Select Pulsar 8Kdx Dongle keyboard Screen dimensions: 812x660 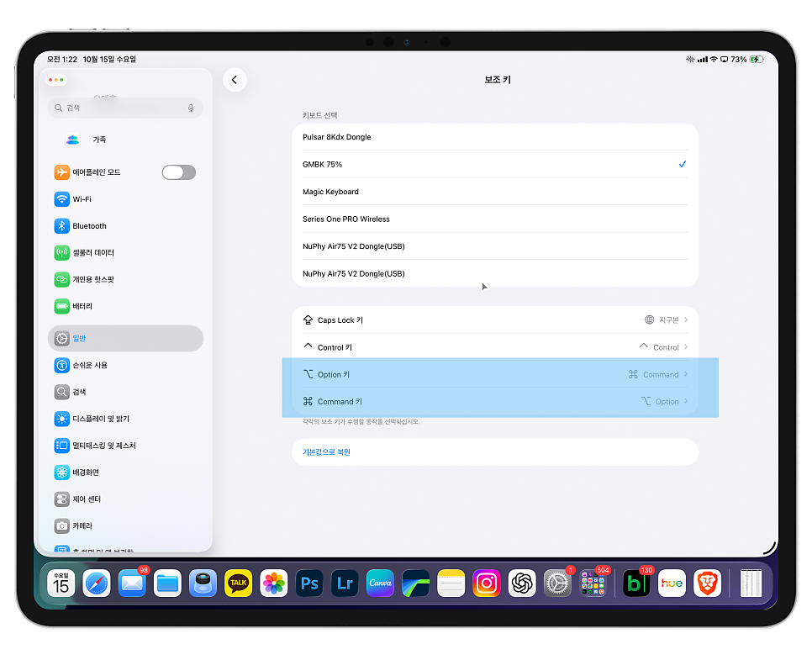click(495, 137)
